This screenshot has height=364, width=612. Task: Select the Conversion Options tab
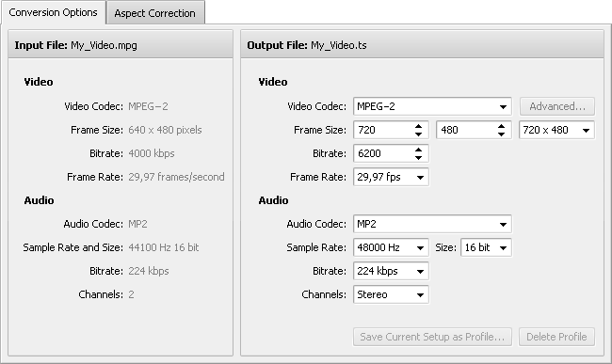(54, 12)
